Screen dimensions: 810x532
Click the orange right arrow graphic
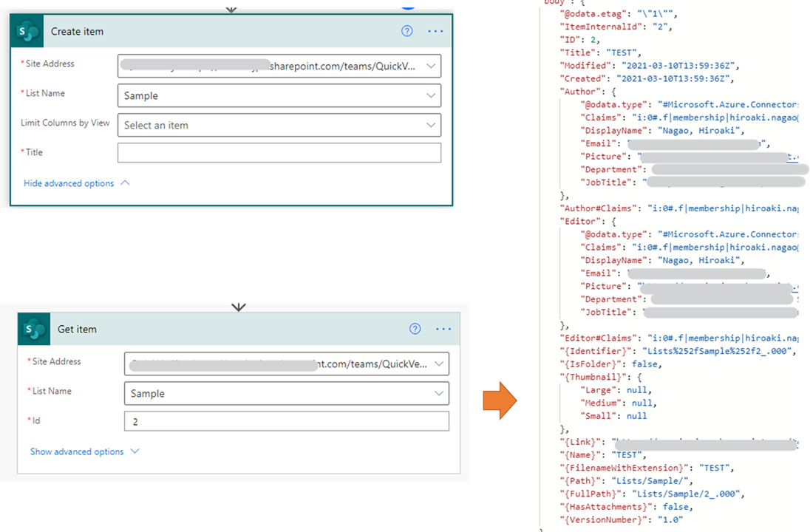click(x=500, y=400)
